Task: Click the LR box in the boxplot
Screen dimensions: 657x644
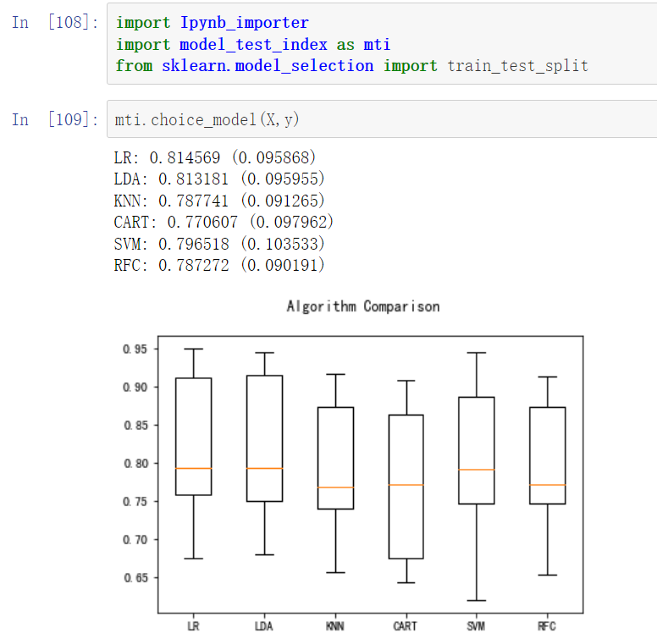Action: pos(194,437)
